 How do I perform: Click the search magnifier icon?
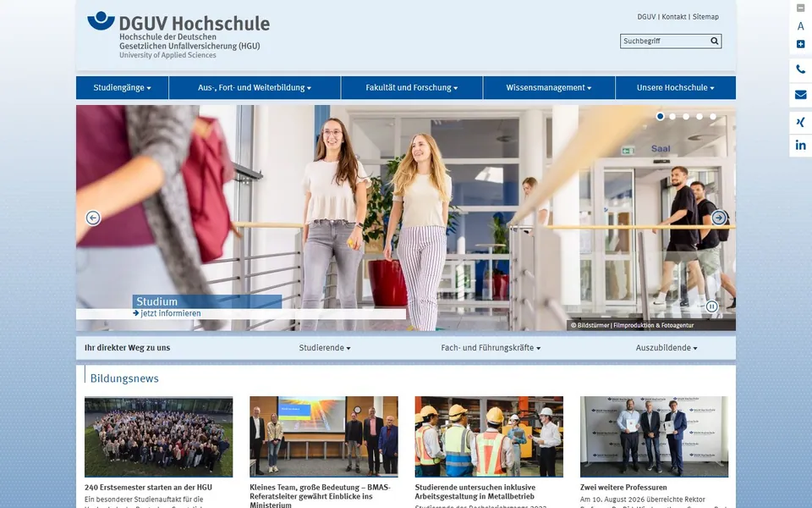(714, 41)
